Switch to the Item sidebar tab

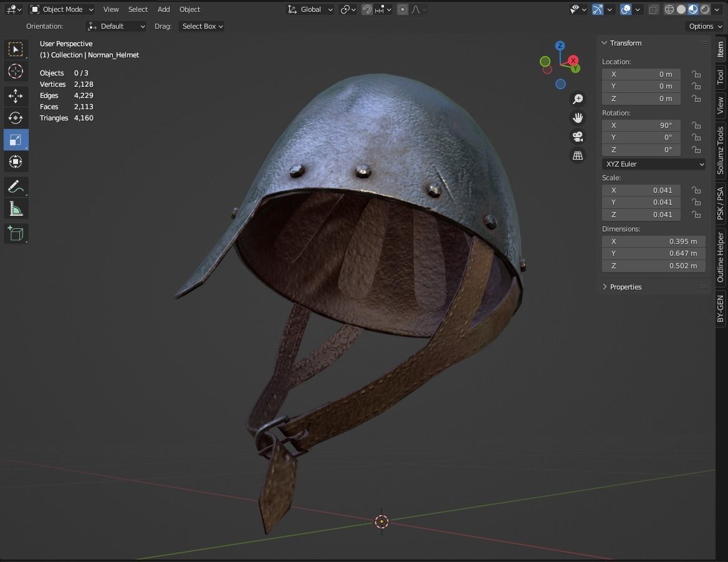pos(720,49)
